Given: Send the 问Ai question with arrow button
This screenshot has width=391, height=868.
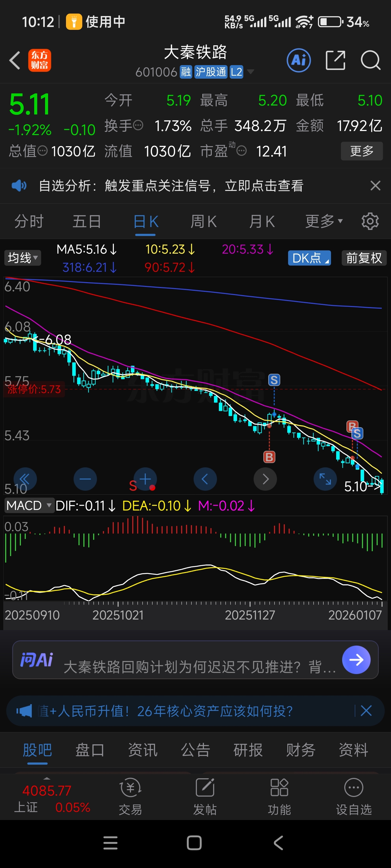Looking at the screenshot, I should 356,660.
